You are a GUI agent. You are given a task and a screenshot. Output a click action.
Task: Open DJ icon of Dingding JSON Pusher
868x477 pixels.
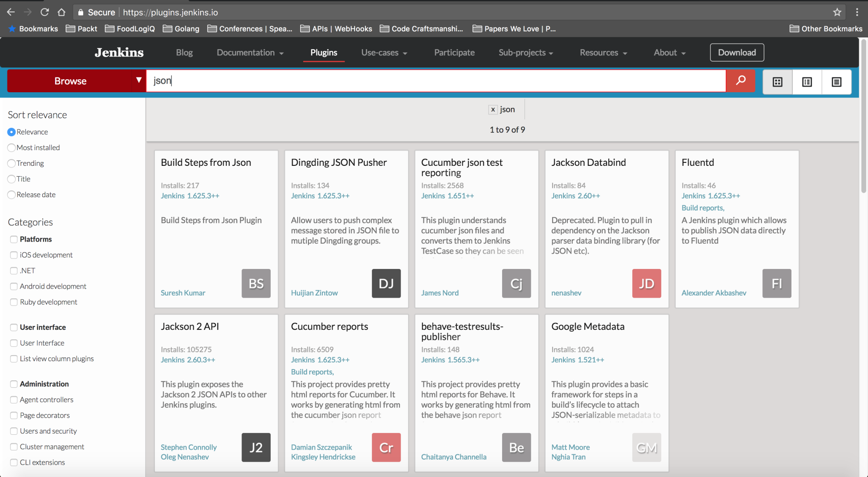tap(386, 283)
